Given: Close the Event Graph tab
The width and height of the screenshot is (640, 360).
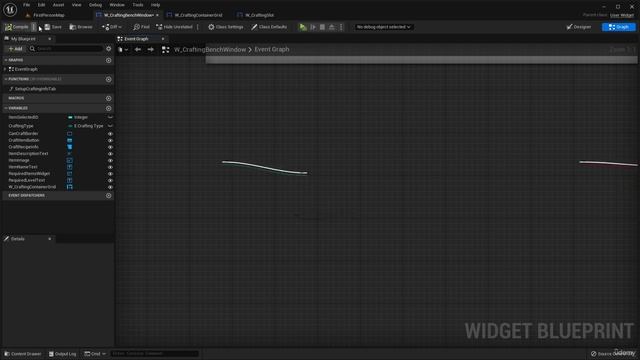Looking at the screenshot, I should tap(163, 39).
